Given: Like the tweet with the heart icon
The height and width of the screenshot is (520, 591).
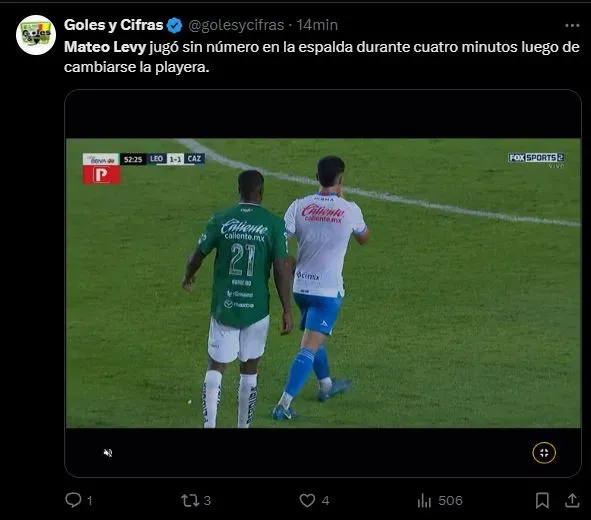Looking at the screenshot, I should coord(307,500).
